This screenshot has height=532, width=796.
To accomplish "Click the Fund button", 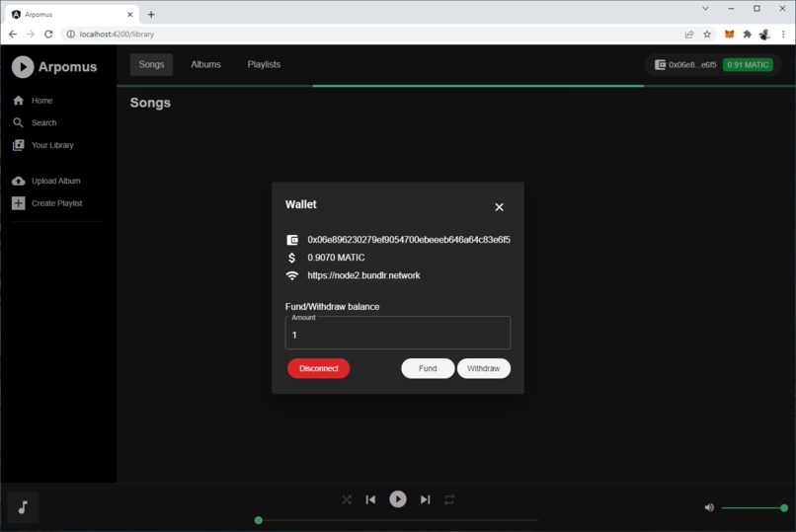I will (x=428, y=369).
